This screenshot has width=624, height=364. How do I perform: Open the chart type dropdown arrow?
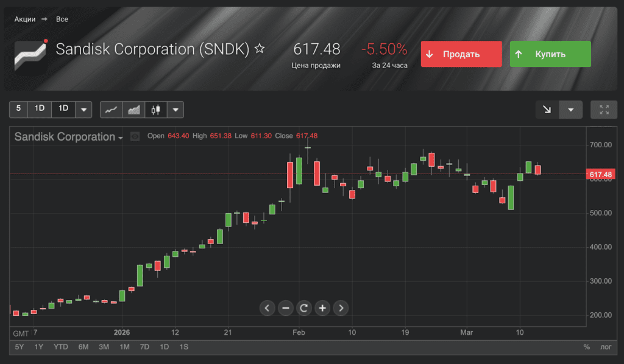pyautogui.click(x=175, y=110)
